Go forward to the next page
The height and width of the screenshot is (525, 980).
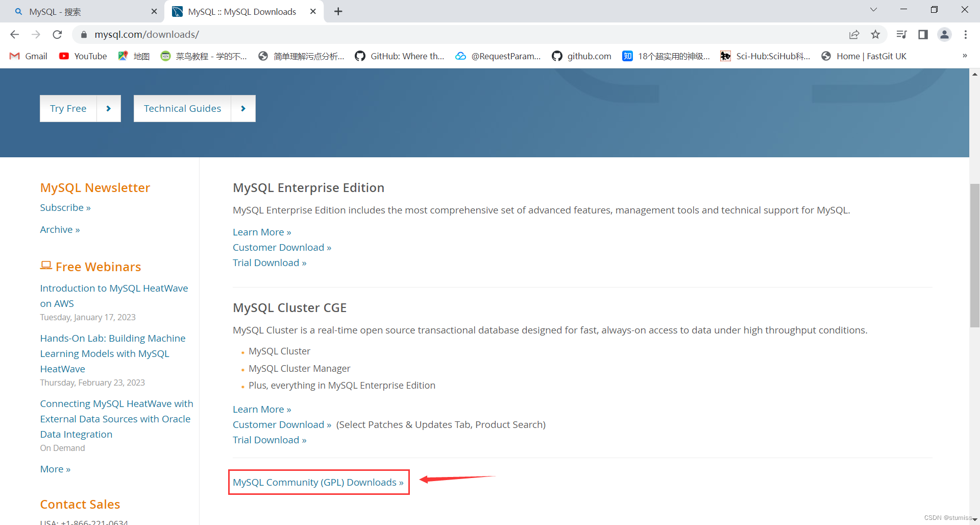(x=36, y=34)
